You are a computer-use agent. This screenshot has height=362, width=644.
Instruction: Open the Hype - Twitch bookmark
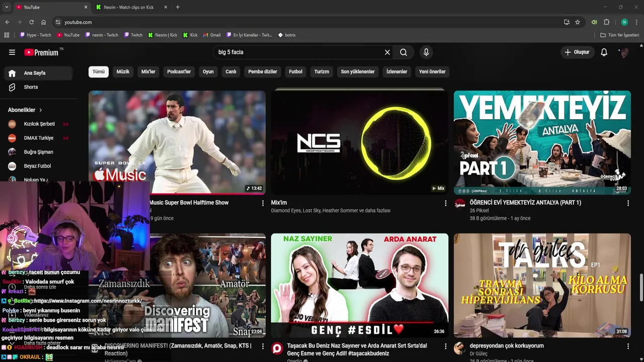(x=35, y=35)
